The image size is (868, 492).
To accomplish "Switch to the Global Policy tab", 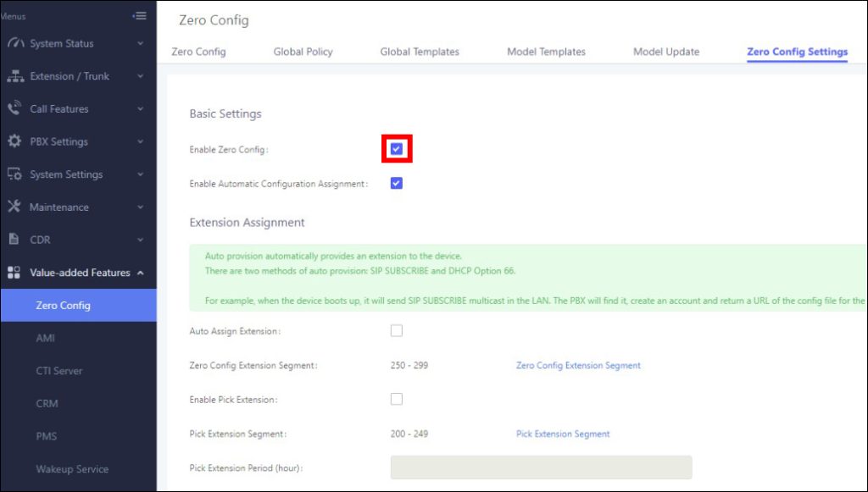I will point(302,52).
